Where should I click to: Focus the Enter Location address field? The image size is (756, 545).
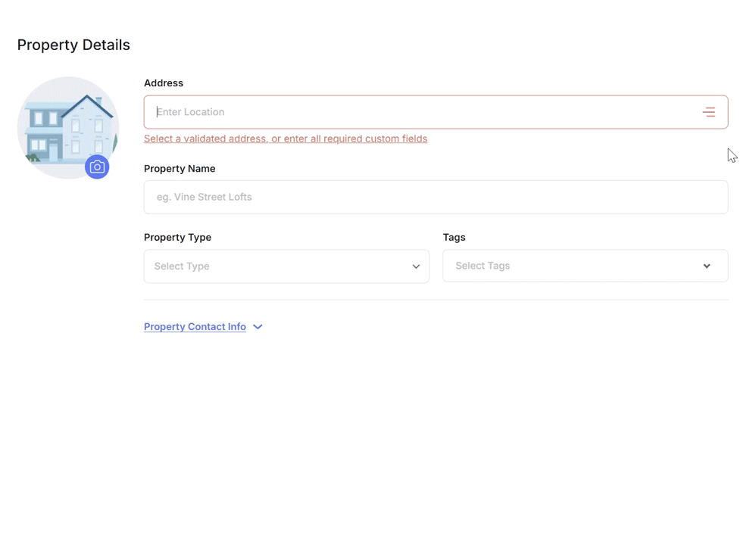coord(436,112)
